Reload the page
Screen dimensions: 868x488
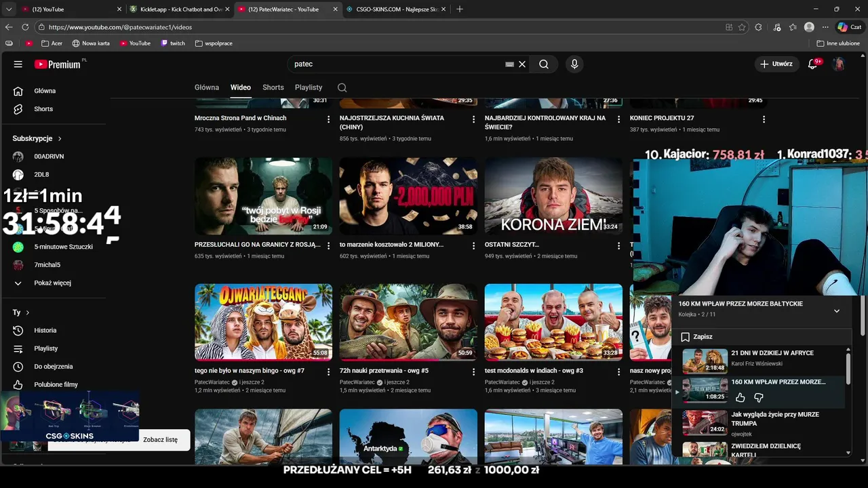[x=25, y=27]
